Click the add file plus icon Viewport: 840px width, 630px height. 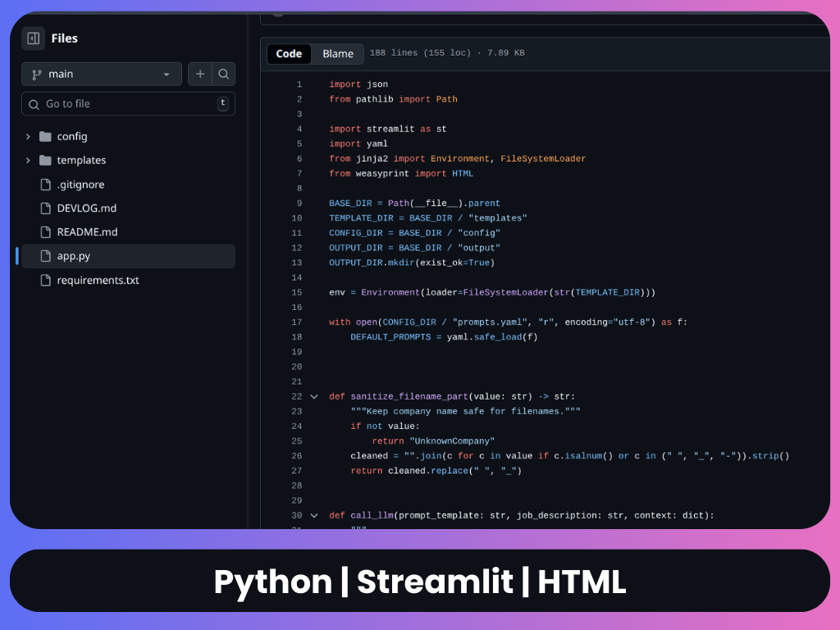point(200,74)
